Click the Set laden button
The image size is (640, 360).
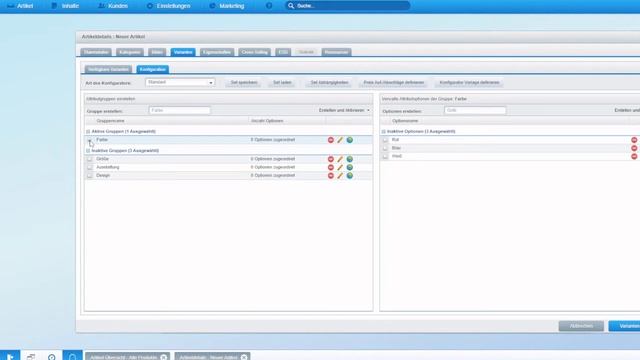point(282,82)
